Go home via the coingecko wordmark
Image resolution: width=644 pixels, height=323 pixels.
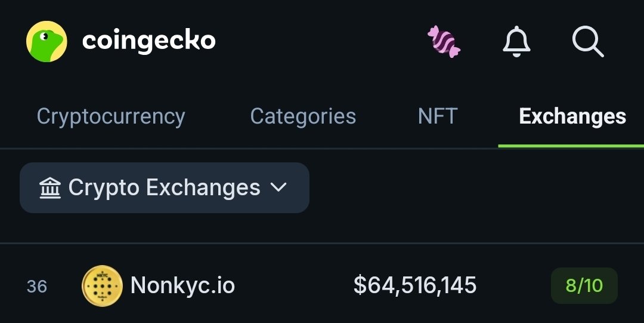(x=148, y=41)
